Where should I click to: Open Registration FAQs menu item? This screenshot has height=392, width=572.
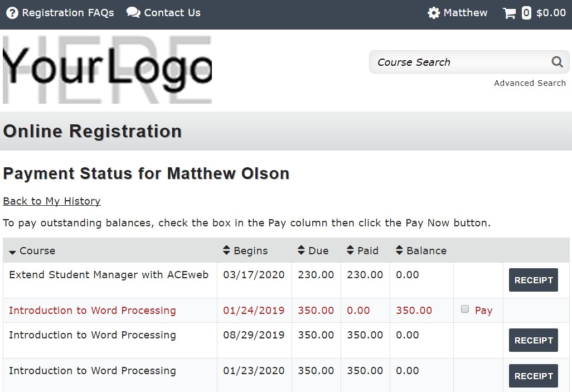coord(67,13)
